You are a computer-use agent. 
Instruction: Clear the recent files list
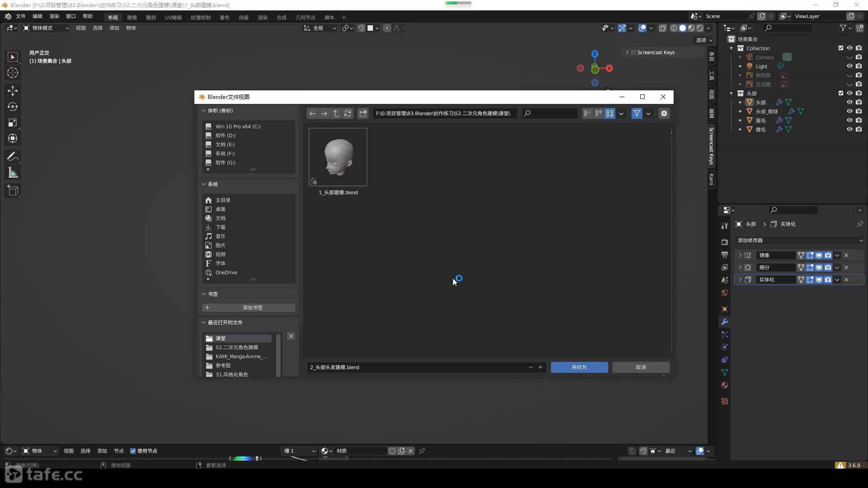coord(291,336)
